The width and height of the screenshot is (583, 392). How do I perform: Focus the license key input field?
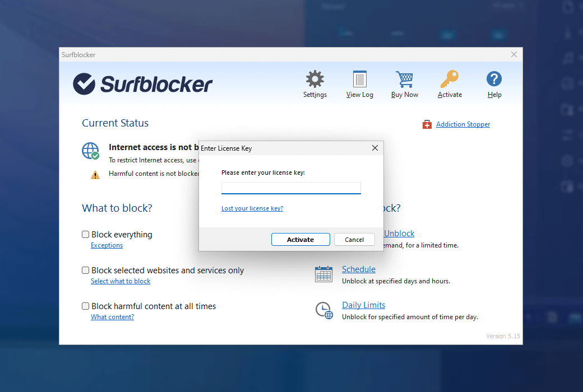click(291, 188)
